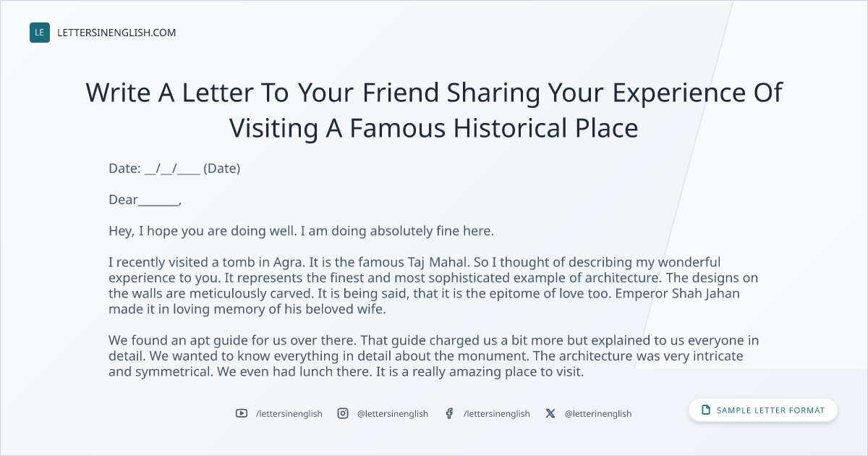The width and height of the screenshot is (868, 456).
Task: Click the Sample Letter Format button
Action: tap(763, 410)
